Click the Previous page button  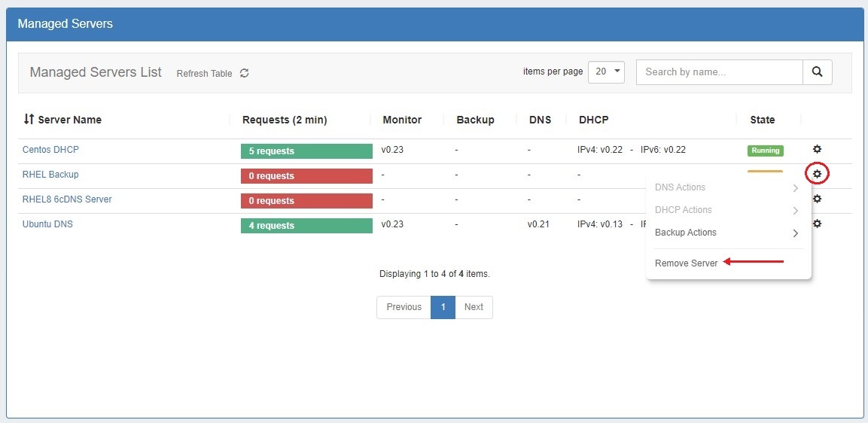click(x=404, y=307)
